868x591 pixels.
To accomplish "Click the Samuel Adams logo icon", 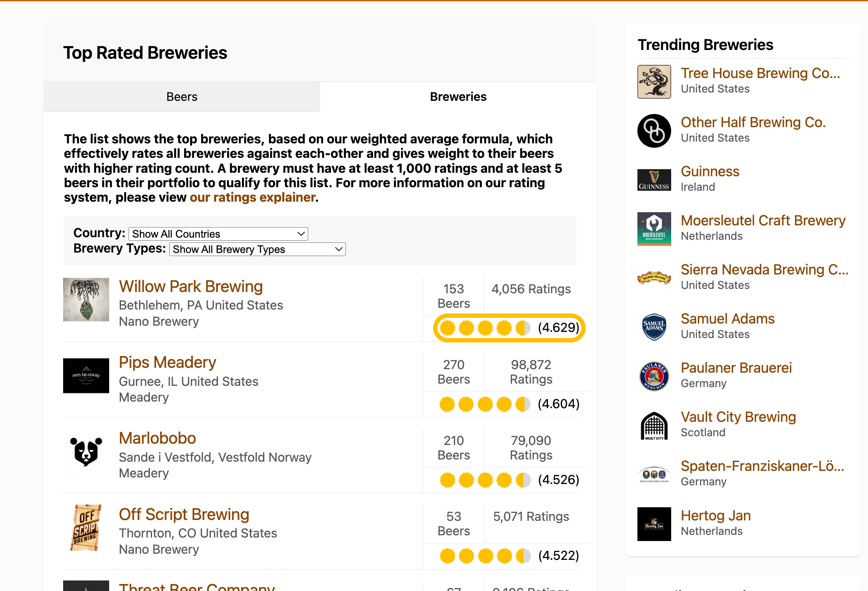I will pos(654,327).
